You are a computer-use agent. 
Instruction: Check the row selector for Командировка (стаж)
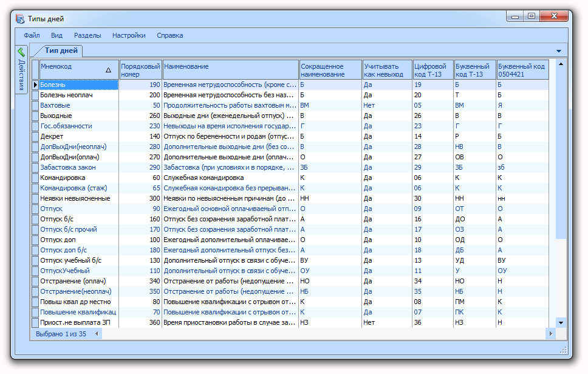click(35, 188)
